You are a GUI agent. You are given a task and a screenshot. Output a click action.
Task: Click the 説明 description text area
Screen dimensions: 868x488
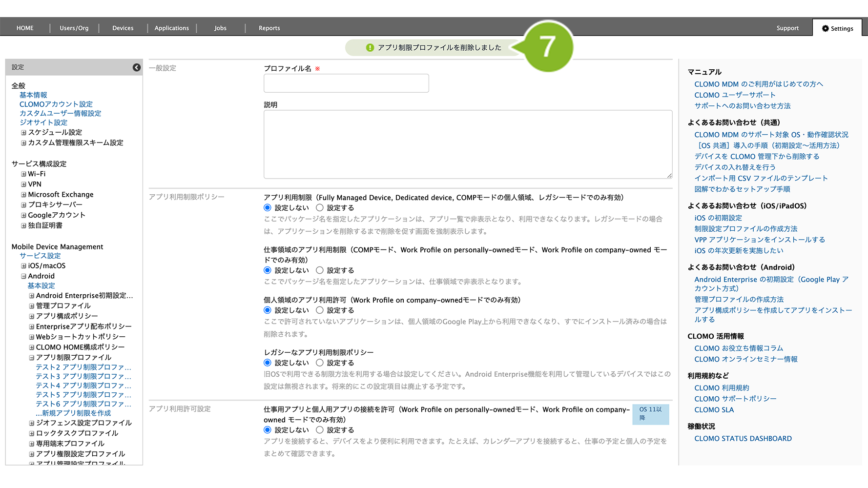pos(467,144)
